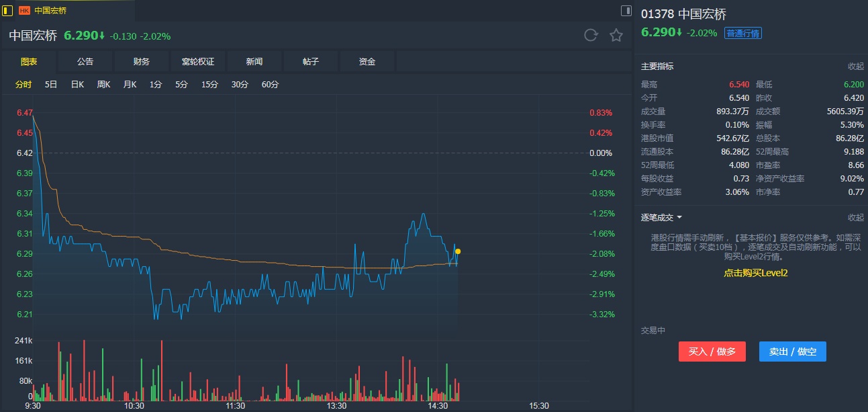
Task: Toggle the left sidebar panel icon
Action: pyautogui.click(x=8, y=10)
